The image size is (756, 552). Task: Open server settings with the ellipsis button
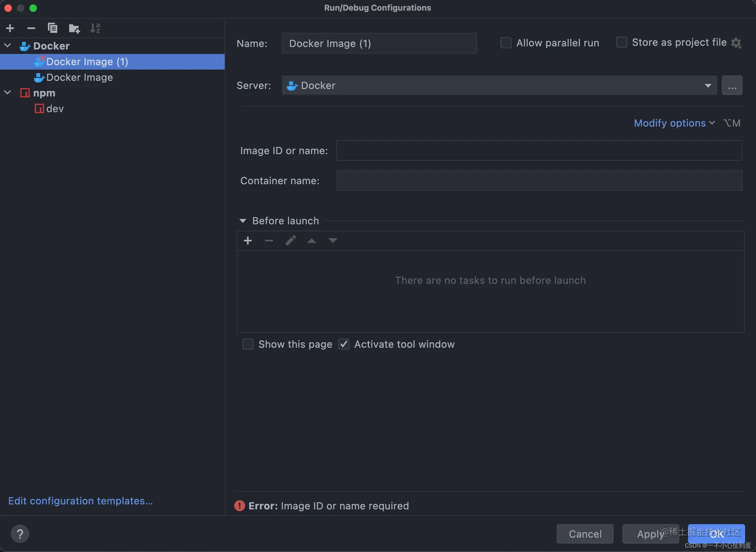pyautogui.click(x=732, y=86)
